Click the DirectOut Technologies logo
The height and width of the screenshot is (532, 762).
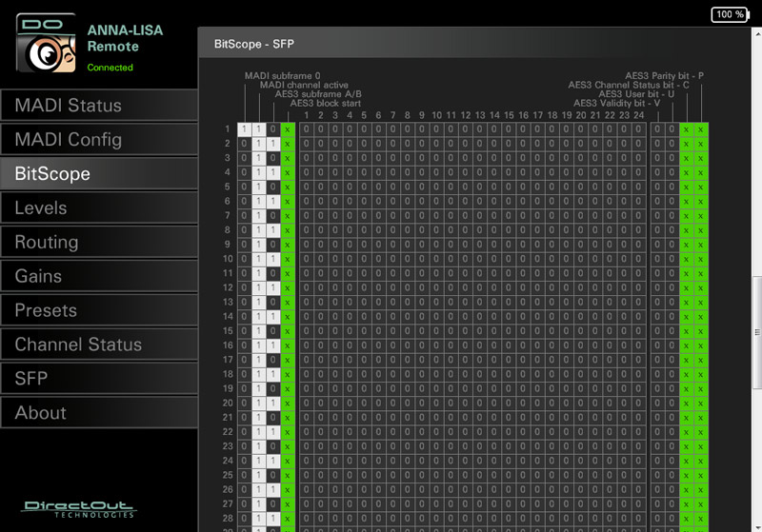pyautogui.click(x=78, y=509)
